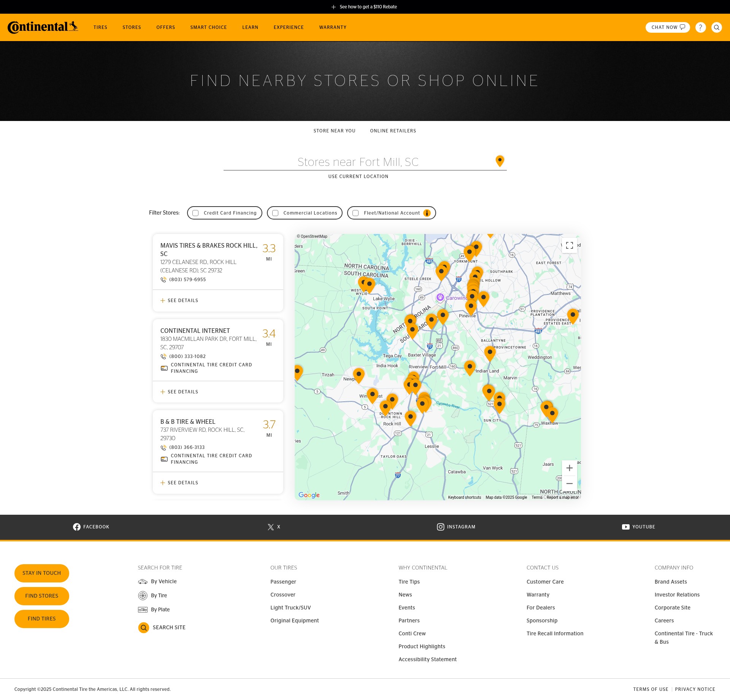The height and width of the screenshot is (700, 730).
Task: Click the phone icon for Continental Internet
Action: pos(163,356)
